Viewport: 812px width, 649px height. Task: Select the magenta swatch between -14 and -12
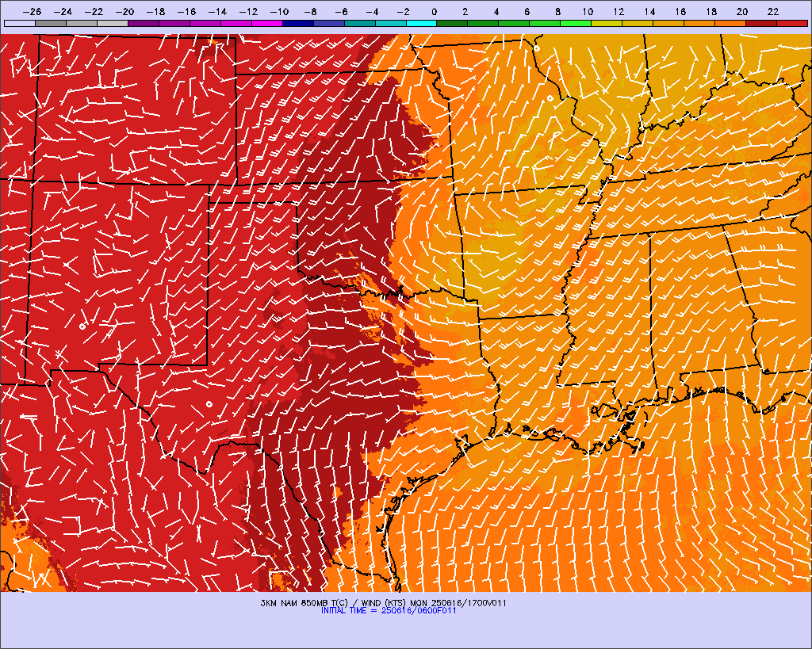point(236,23)
